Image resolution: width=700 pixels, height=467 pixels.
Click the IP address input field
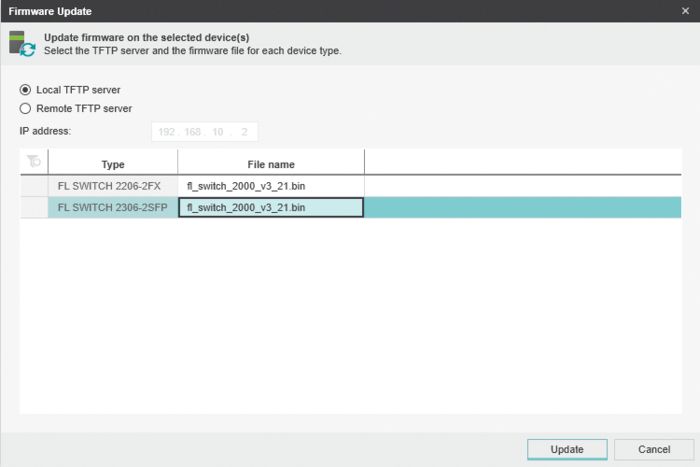[x=204, y=132]
